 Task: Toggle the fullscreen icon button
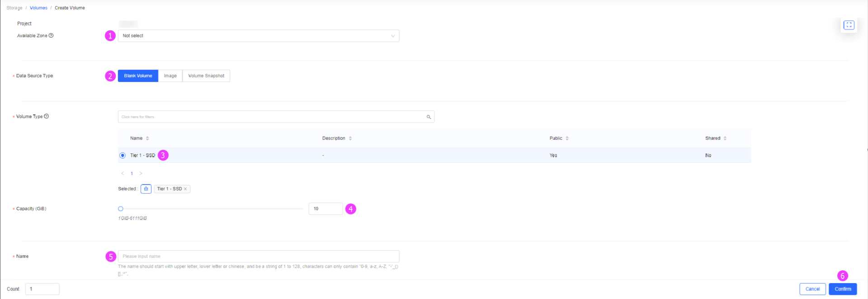[x=849, y=25]
